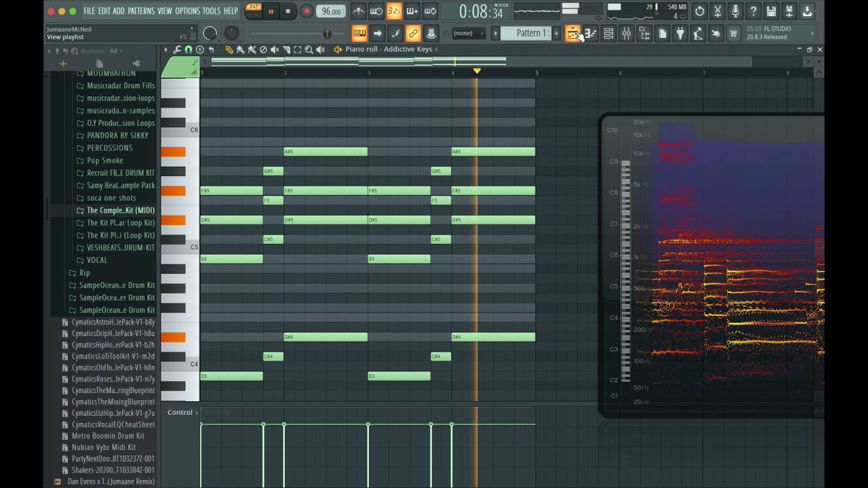Select the piano roll delete tool
The width and height of the screenshot is (868, 488).
click(x=263, y=49)
